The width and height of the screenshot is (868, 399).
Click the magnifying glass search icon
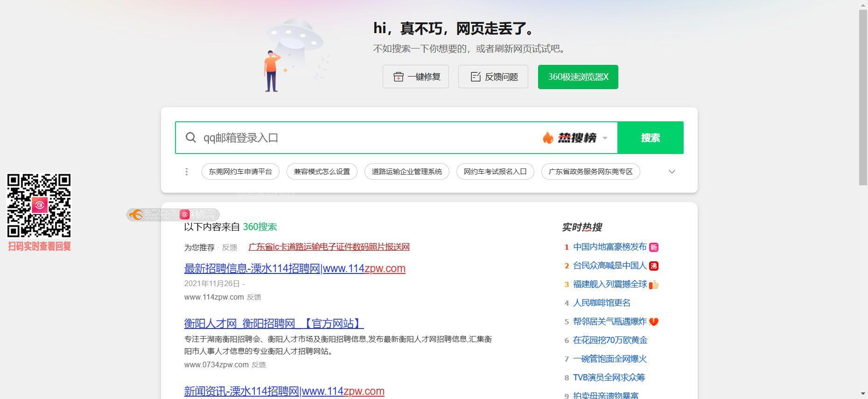point(190,138)
